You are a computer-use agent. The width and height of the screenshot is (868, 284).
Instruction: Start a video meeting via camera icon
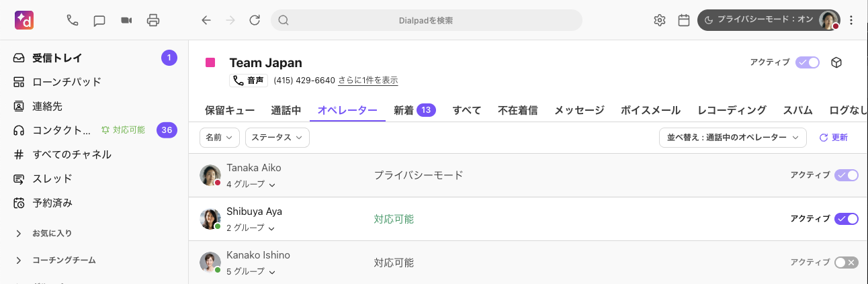(x=126, y=20)
